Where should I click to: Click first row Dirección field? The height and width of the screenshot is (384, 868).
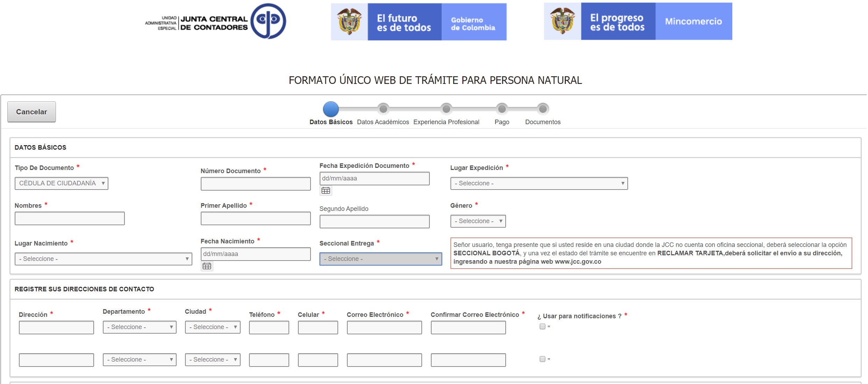(x=56, y=327)
